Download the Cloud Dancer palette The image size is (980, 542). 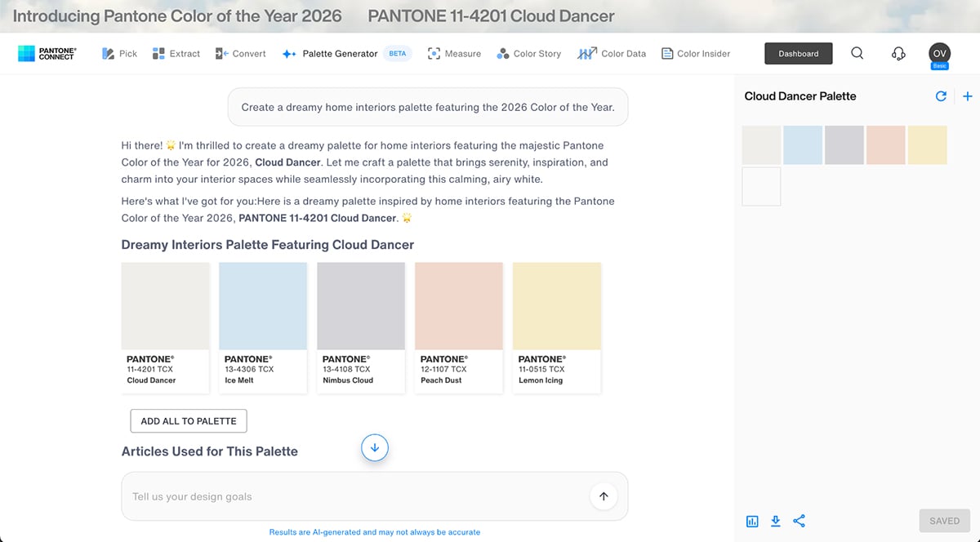775,521
